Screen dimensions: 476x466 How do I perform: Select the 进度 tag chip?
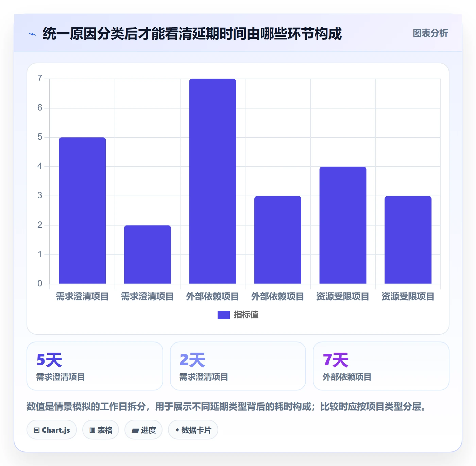tap(143, 430)
